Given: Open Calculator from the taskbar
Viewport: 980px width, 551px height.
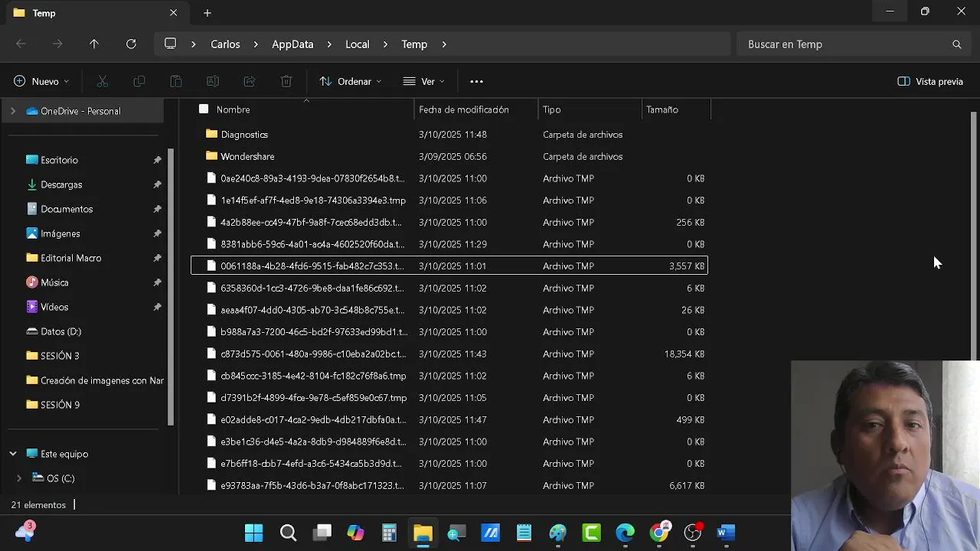Looking at the screenshot, I should tap(389, 533).
